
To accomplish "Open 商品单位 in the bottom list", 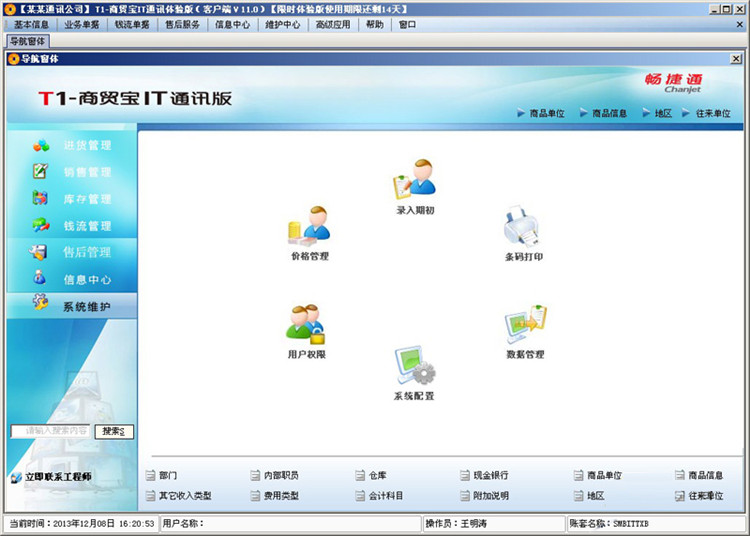I will 598,475.
